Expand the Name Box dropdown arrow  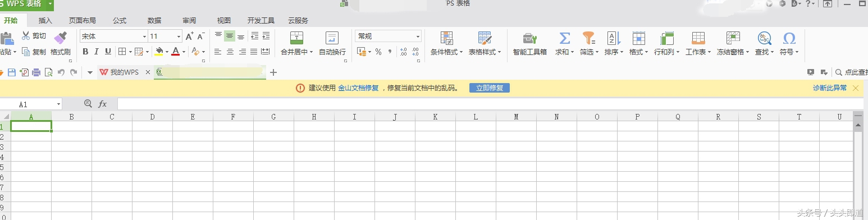[58, 104]
